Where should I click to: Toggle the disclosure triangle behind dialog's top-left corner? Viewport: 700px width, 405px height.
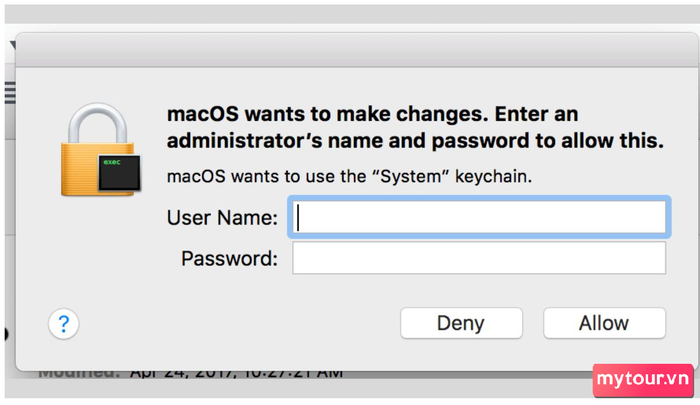[12, 44]
